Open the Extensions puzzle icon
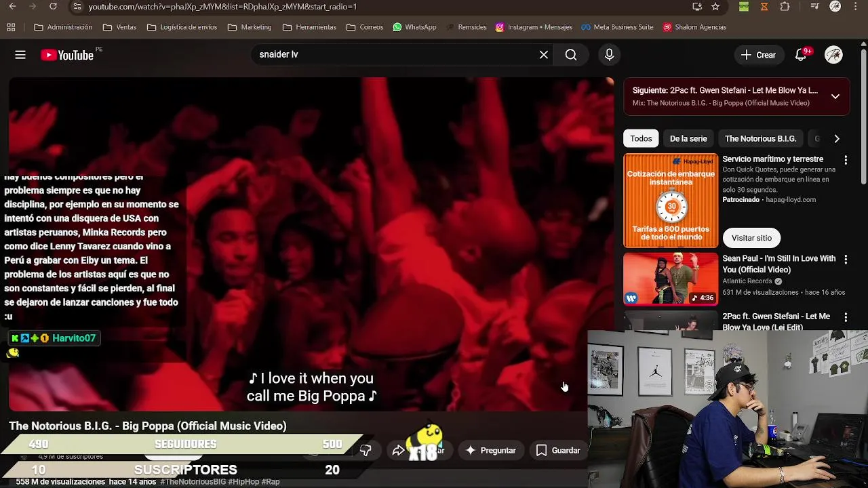The width and height of the screenshot is (868, 488). click(x=785, y=7)
